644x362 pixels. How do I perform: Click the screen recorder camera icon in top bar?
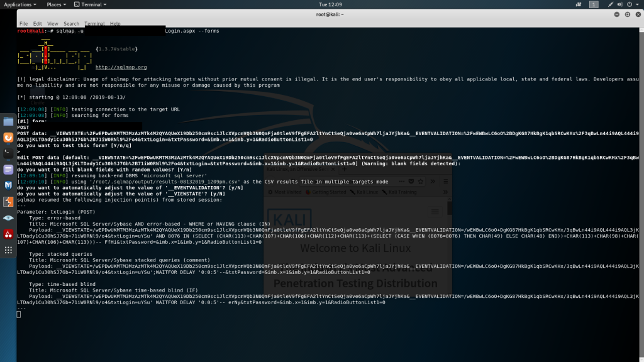coord(579,4)
